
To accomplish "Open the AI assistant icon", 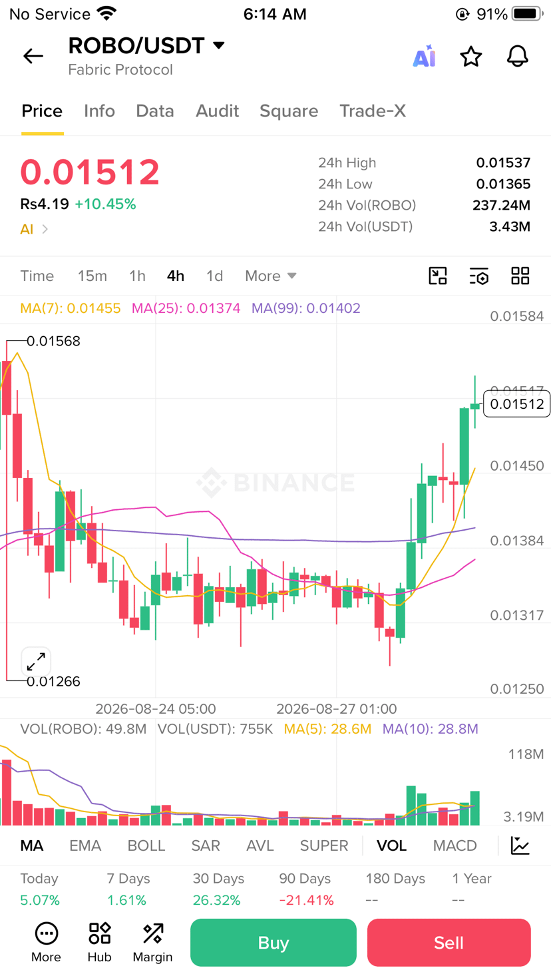I will pyautogui.click(x=424, y=57).
